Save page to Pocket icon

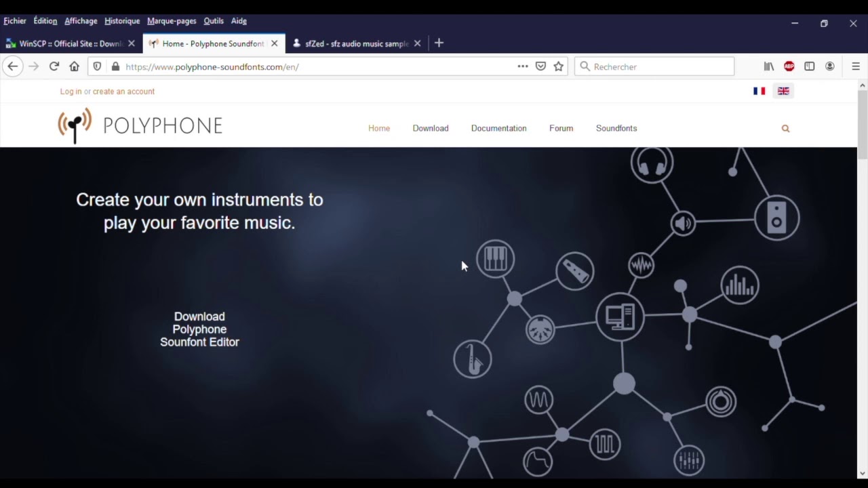click(x=540, y=66)
